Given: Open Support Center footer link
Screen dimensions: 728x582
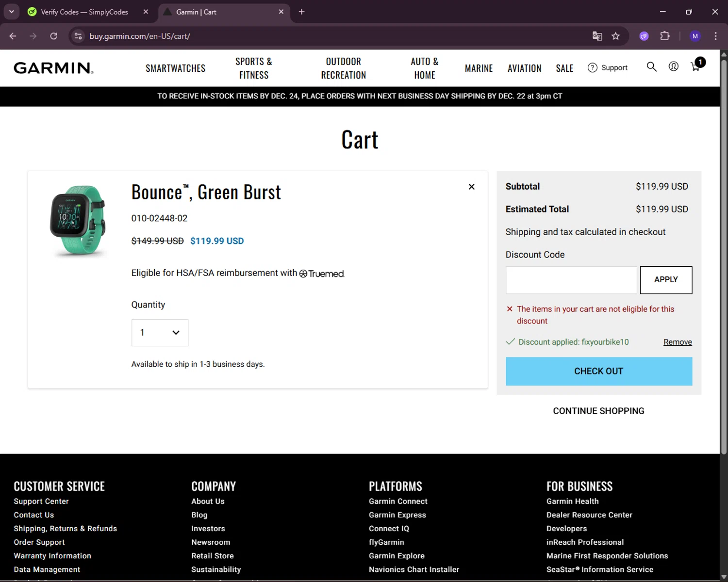Looking at the screenshot, I should pyautogui.click(x=41, y=501).
